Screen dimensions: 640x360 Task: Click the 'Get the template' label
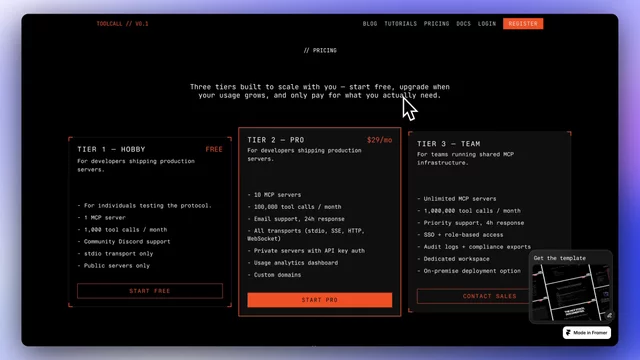point(560,258)
